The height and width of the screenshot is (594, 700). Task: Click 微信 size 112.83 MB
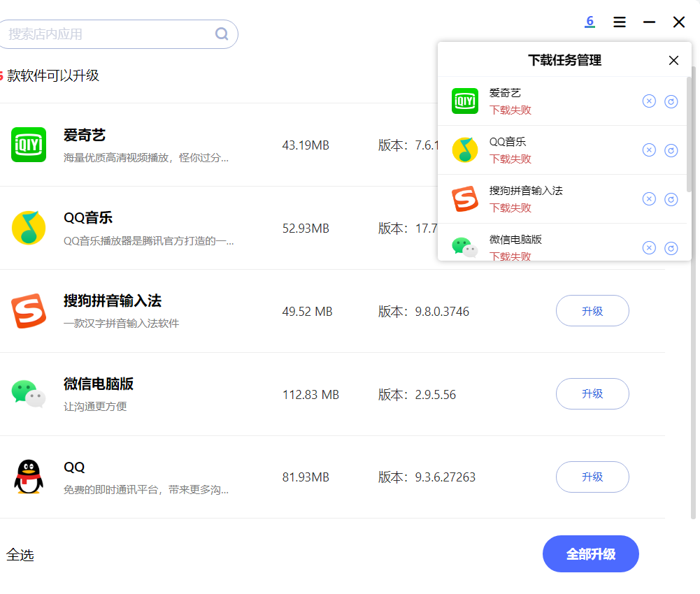click(x=310, y=395)
